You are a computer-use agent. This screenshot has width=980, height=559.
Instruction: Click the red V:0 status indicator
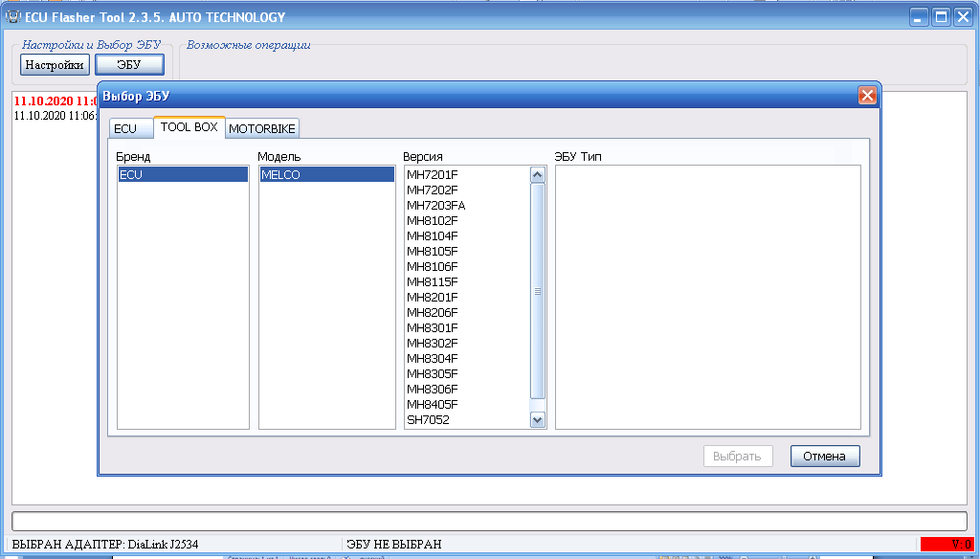[x=947, y=544]
